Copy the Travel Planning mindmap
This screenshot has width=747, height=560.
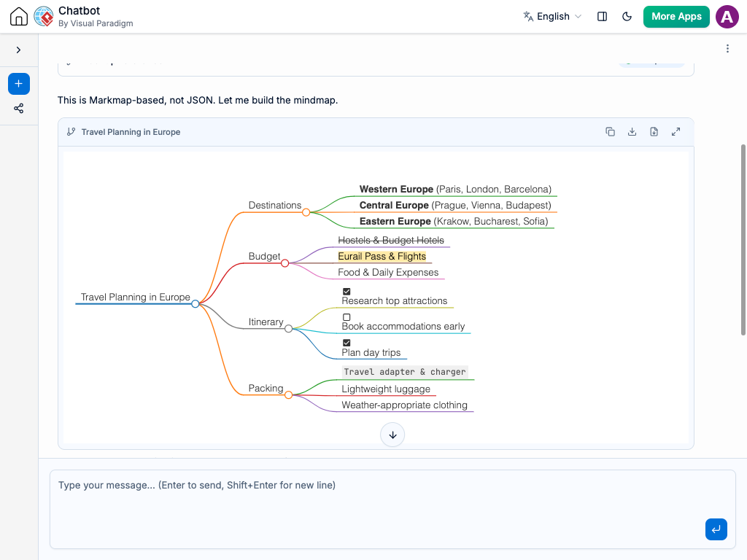click(x=610, y=132)
